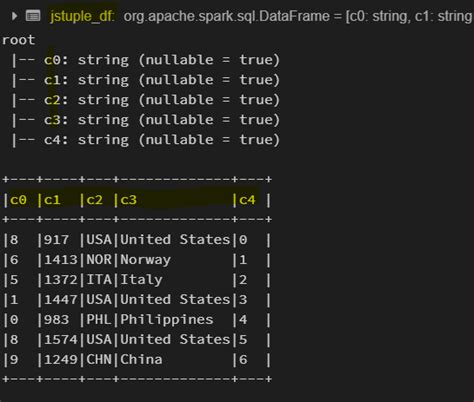The width and height of the screenshot is (474, 402).
Task: Select the c3 string schema line
Action: click(145, 120)
